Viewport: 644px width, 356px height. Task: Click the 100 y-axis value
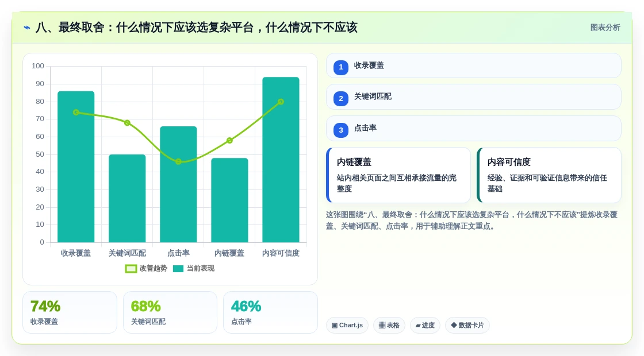[x=38, y=66]
